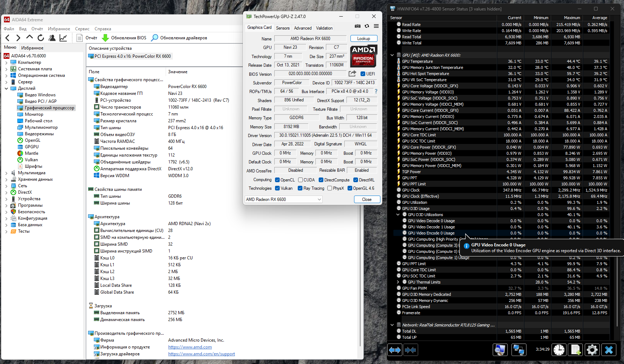Take a GPU-Z screenshot with the camera icon

click(357, 26)
